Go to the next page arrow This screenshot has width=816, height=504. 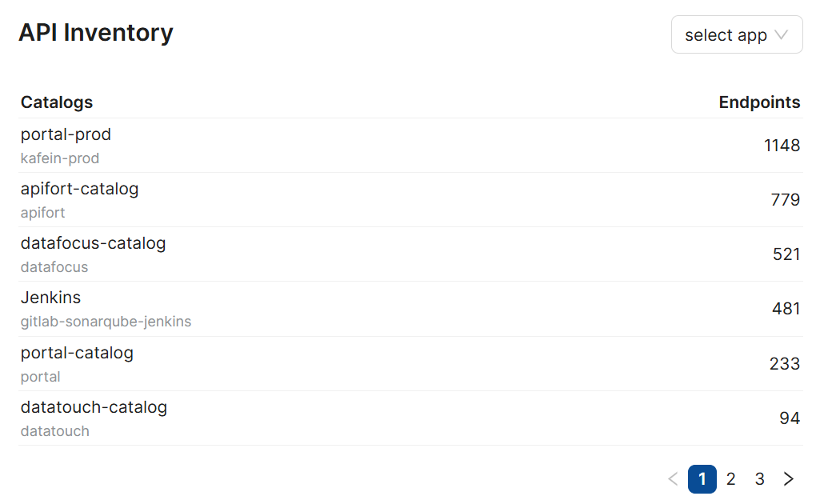click(789, 479)
